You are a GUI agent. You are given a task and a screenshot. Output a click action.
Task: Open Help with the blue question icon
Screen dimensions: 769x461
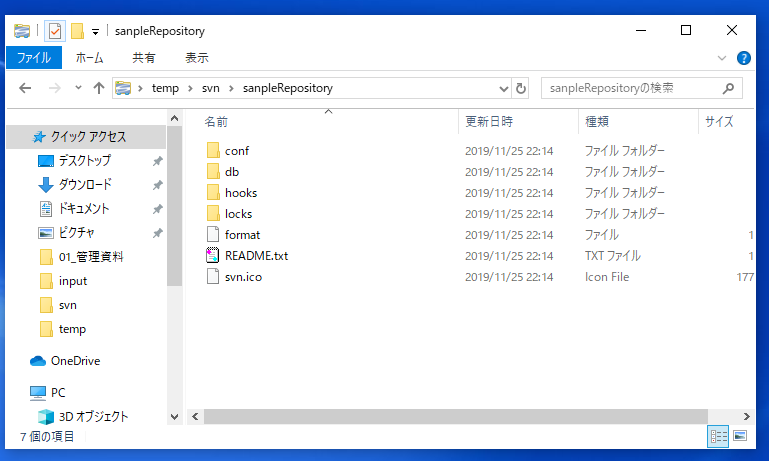[743, 58]
